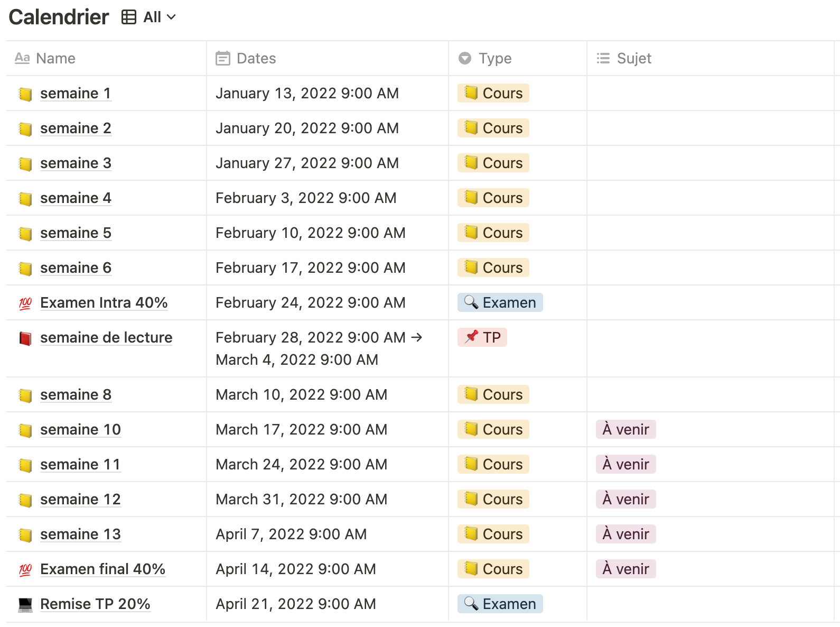This screenshot has height=627, width=840.
Task: Click the select icon in Type header
Action: (465, 58)
